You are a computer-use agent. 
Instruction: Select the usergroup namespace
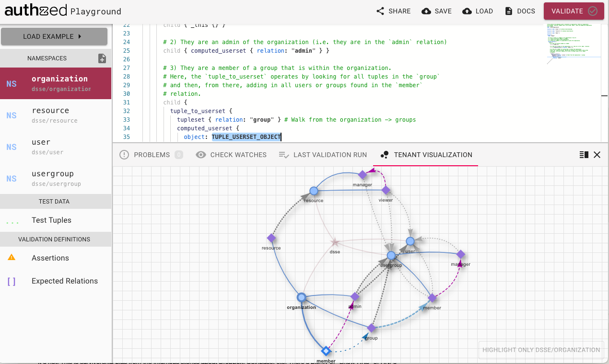(56, 178)
